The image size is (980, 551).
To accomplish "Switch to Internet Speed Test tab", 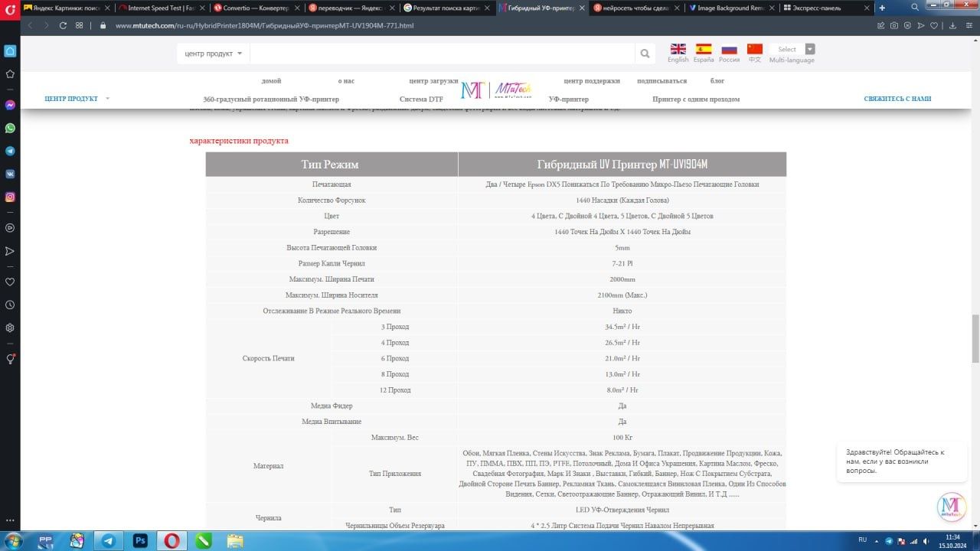I will click(x=161, y=8).
